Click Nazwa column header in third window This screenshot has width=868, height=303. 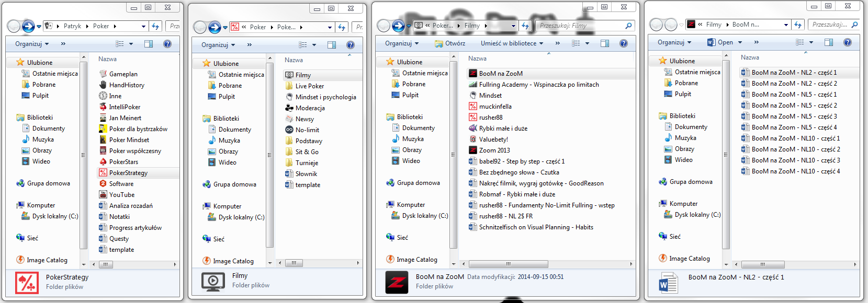[x=477, y=59]
